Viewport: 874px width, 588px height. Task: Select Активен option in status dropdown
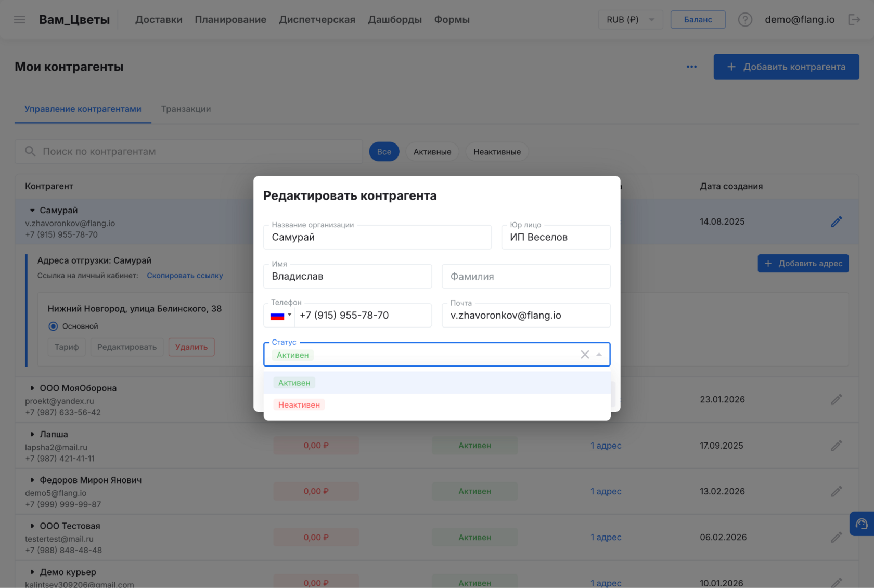coord(294,382)
